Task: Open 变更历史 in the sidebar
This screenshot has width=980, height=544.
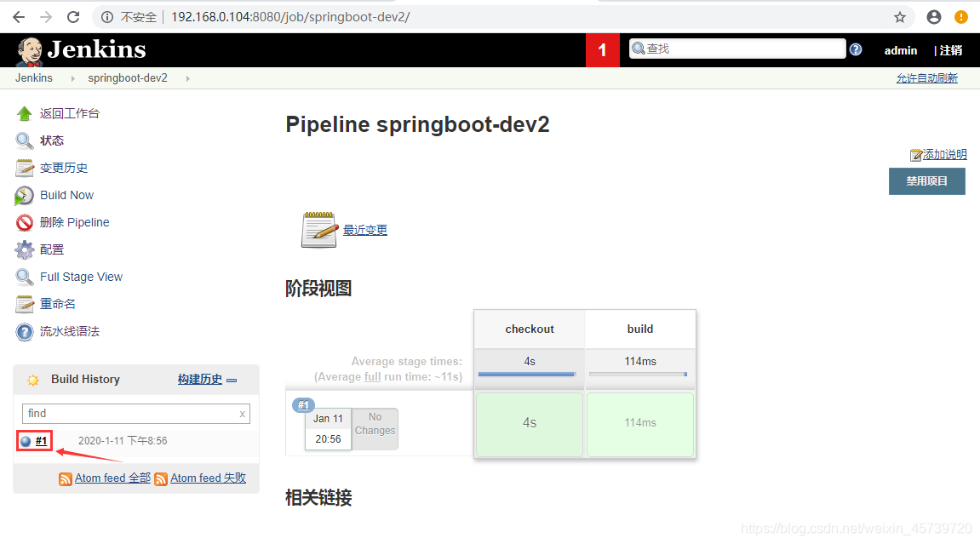Action: (64, 168)
